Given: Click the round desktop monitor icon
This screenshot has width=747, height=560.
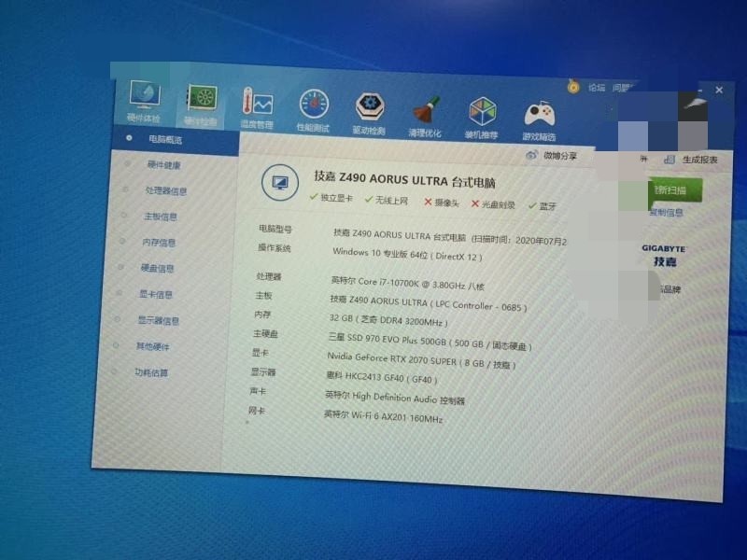Looking at the screenshot, I should 279,182.
